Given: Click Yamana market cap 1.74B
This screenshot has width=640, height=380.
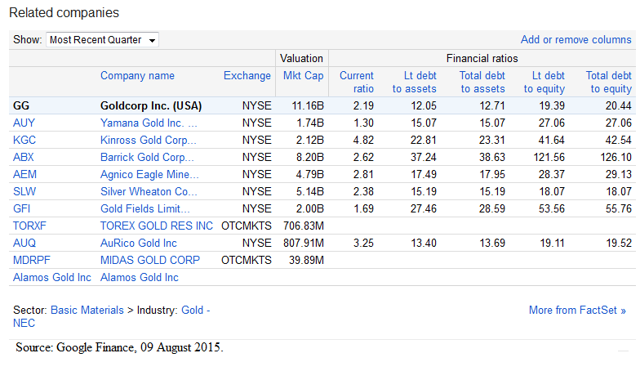Looking at the screenshot, I should 310,123.
